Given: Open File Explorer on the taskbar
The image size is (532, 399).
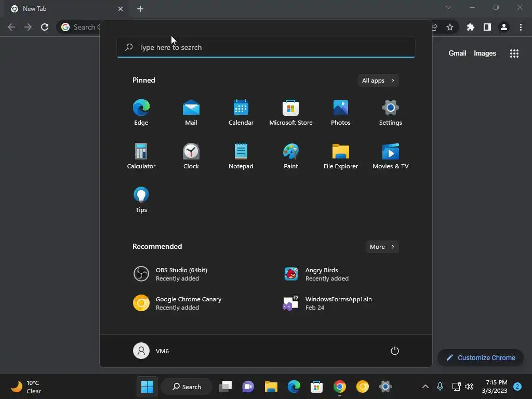Looking at the screenshot, I should coord(271,387).
